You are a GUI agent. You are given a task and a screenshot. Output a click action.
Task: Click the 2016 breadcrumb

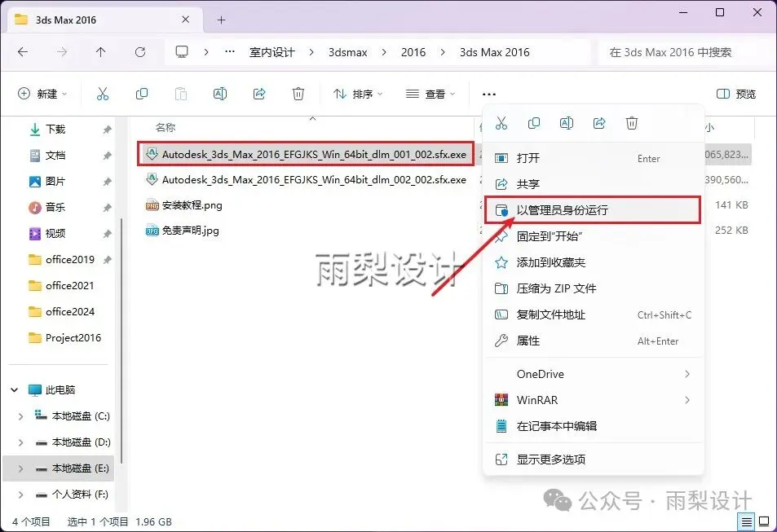[x=413, y=52]
